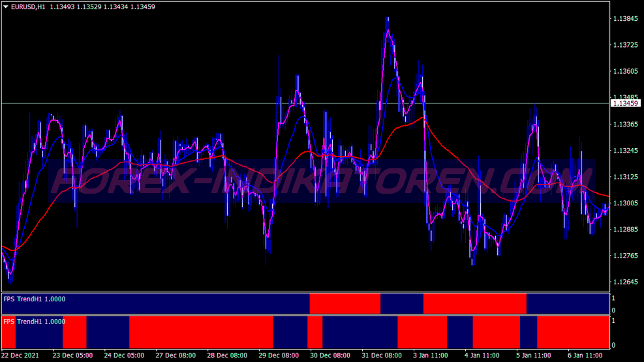Click the price scale value 1.13245
The image size is (644, 362).
(x=626, y=151)
